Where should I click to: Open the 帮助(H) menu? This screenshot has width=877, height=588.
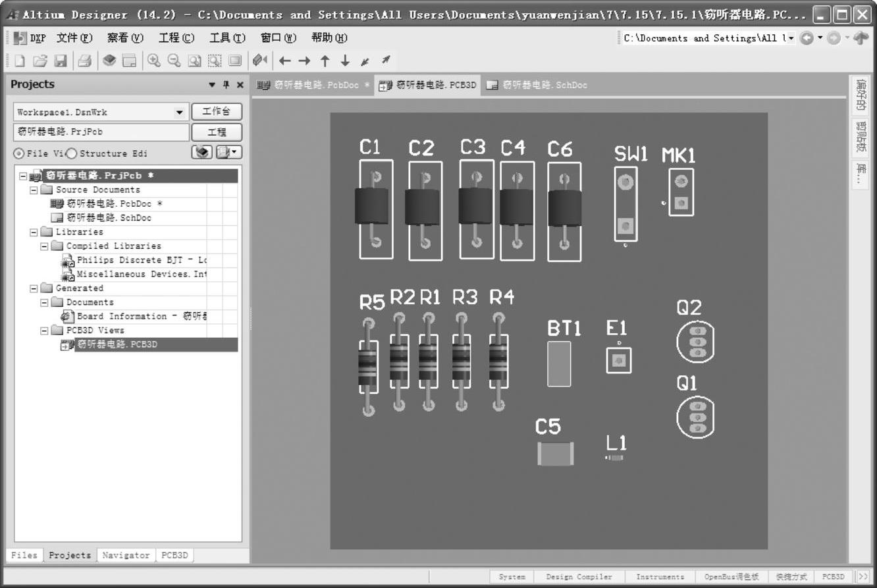pos(330,38)
